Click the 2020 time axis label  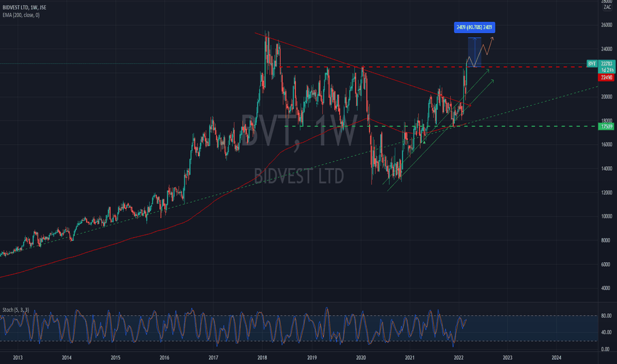[x=361, y=357]
